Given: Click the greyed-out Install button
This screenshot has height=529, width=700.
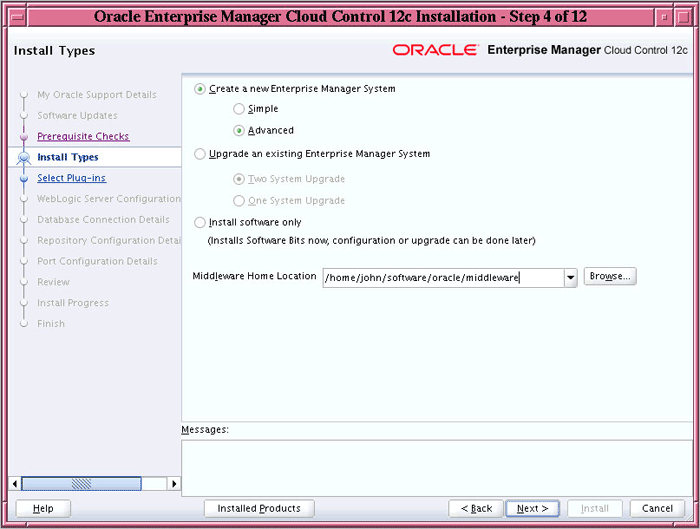Looking at the screenshot, I should [595, 508].
